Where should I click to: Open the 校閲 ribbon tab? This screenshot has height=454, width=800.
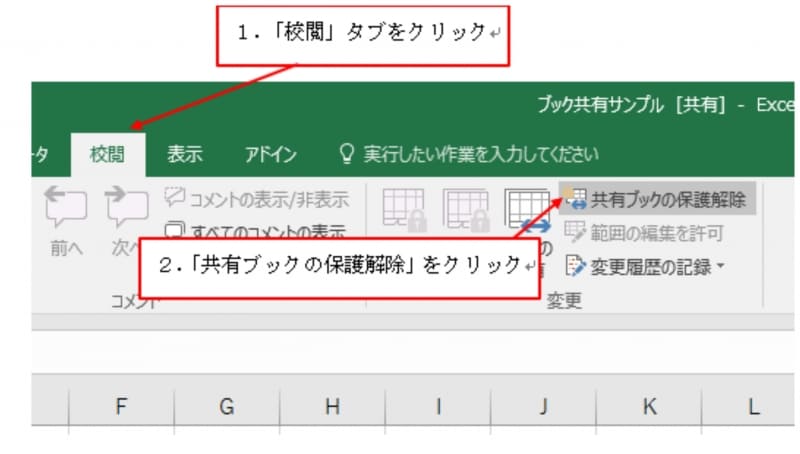(x=108, y=154)
